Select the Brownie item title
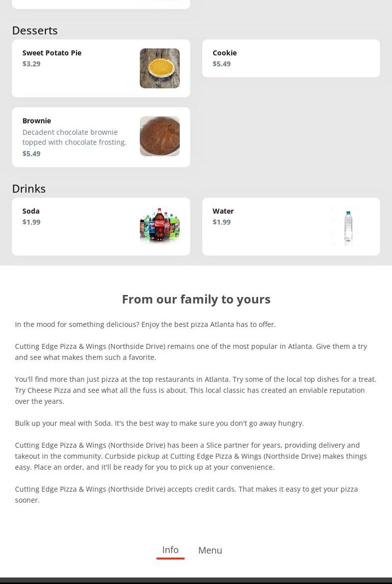Image resolution: width=392 pixels, height=584 pixels. 36,121
